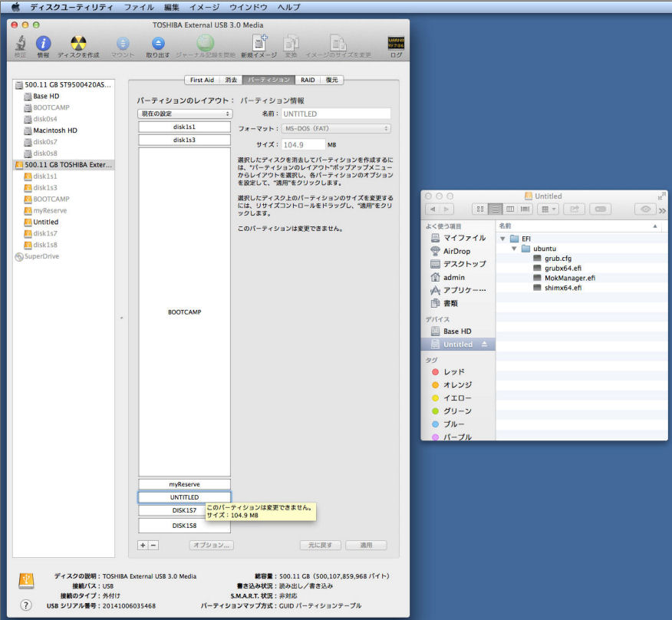
Task: Select the オレンジ tag in Finder sidebar
Action: (452, 385)
